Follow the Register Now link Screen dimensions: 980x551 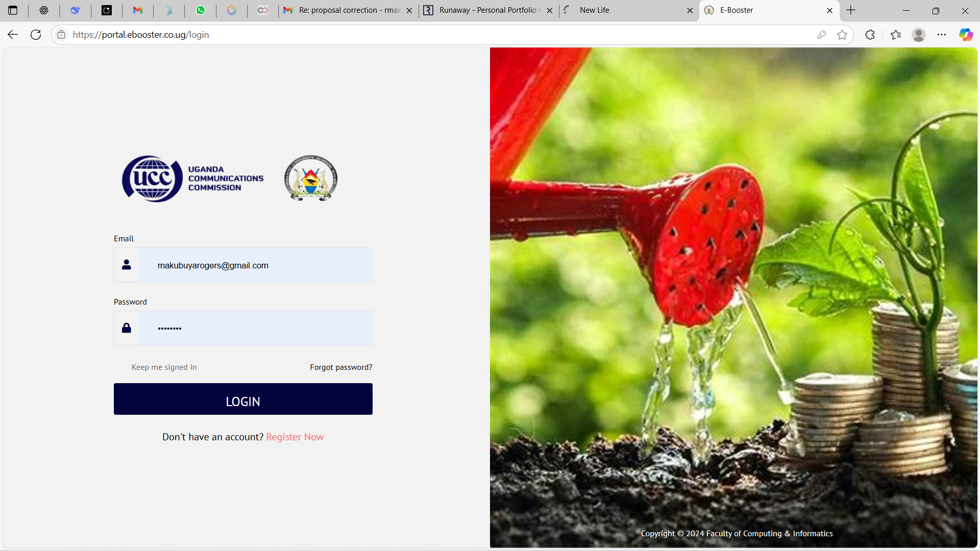pos(295,437)
